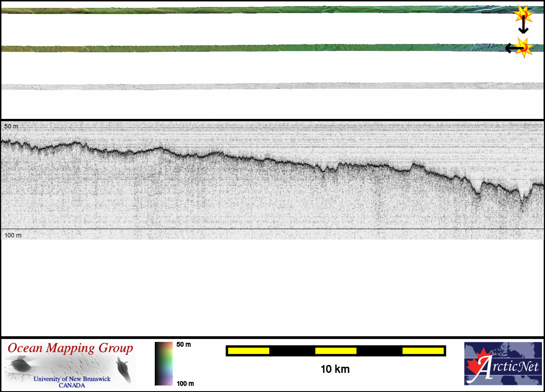This screenshot has width=545, height=392.
Task: Select the middle yellow scale bar segment
Action: [x=336, y=351]
